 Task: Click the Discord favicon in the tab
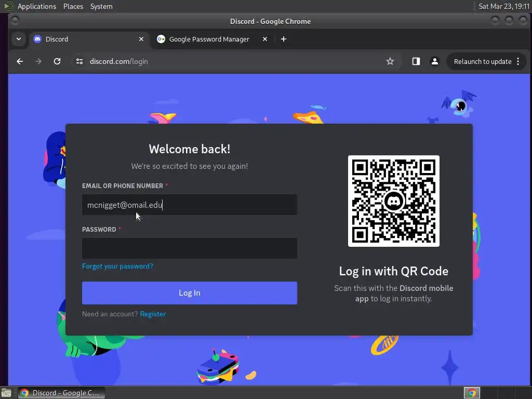click(37, 39)
